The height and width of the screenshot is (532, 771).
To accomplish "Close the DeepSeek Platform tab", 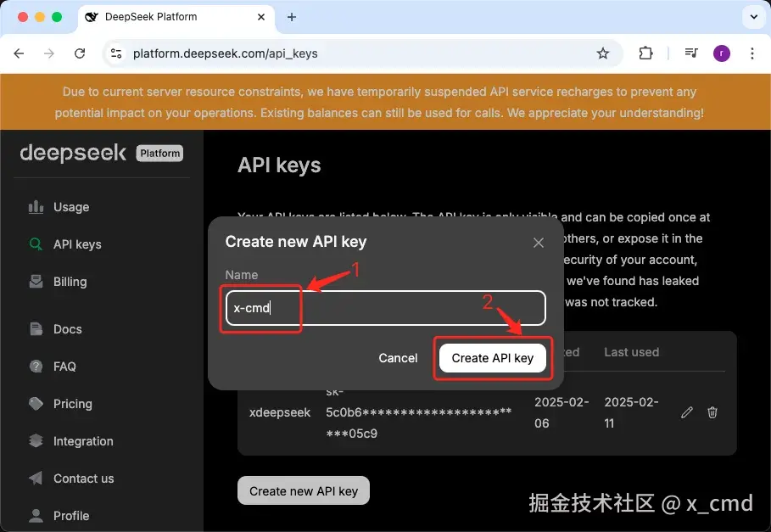I will pyautogui.click(x=261, y=17).
